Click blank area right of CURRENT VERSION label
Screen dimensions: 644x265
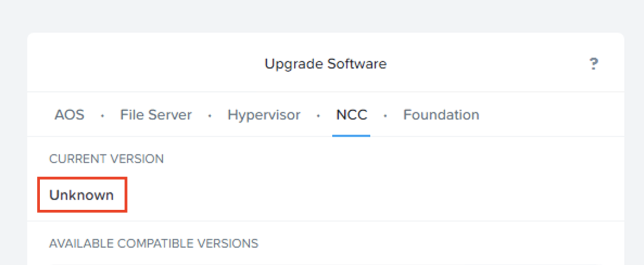pyautogui.click(x=380, y=159)
